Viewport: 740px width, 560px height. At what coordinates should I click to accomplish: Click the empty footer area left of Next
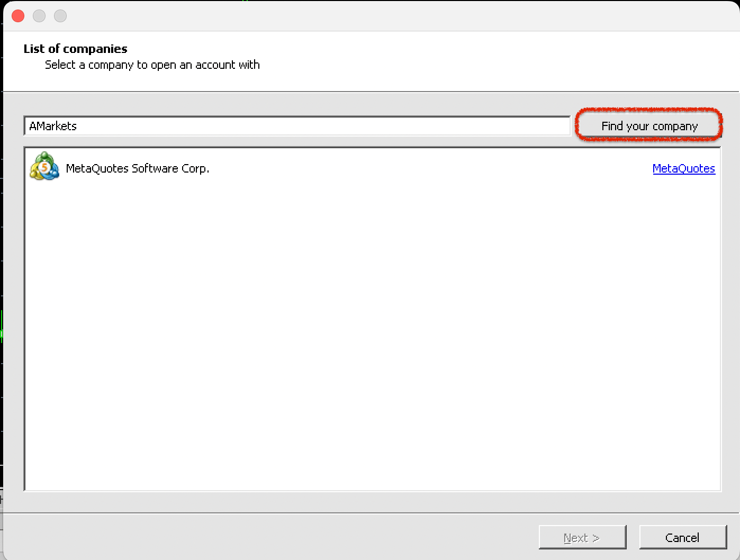(x=265, y=537)
